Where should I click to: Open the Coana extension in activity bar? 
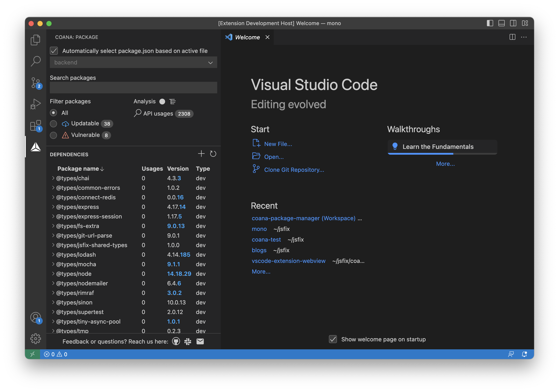[x=36, y=147]
